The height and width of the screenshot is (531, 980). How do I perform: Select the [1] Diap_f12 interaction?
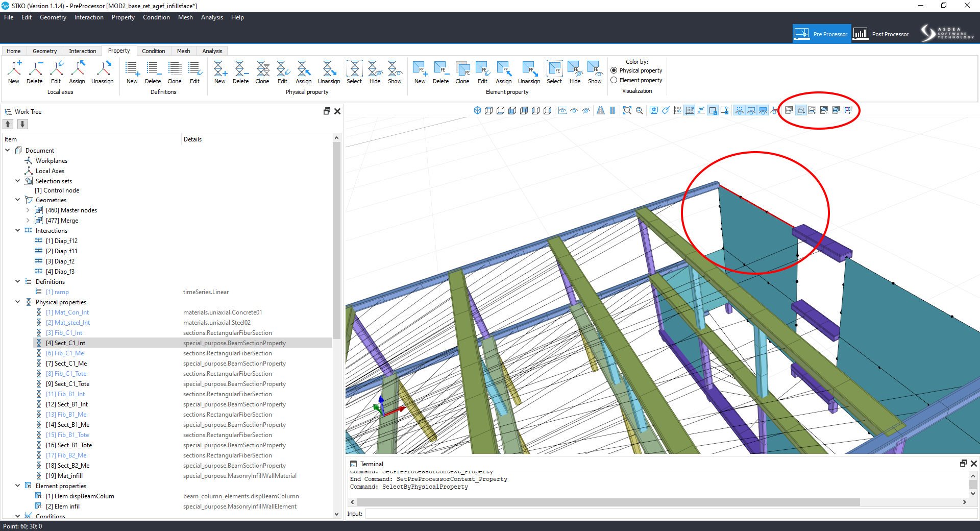coord(61,241)
